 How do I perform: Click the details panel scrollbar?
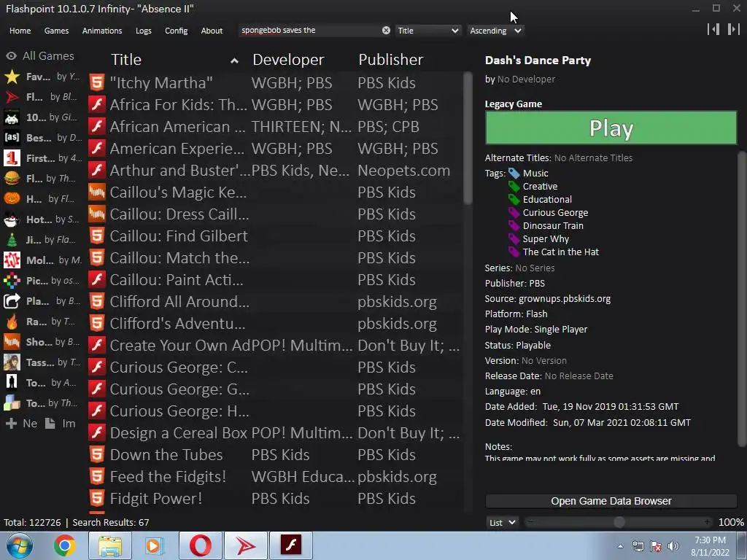coord(742,299)
